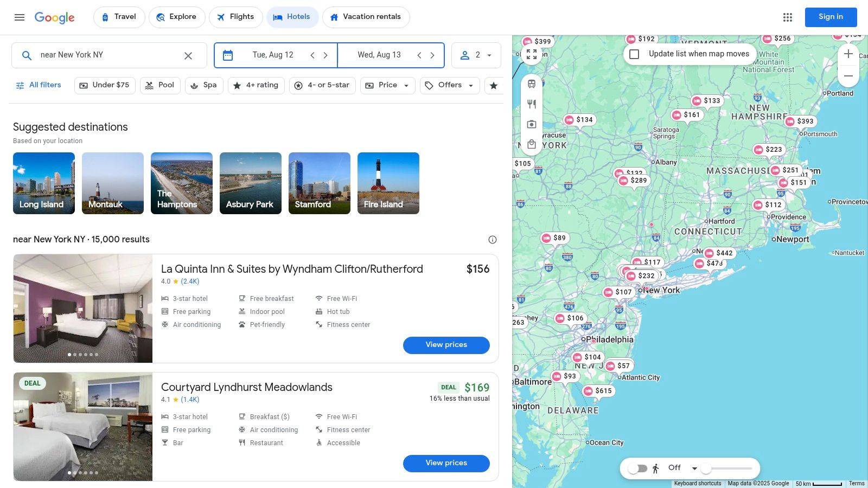
Task: Switch to the Travel tab
Action: click(x=119, y=17)
